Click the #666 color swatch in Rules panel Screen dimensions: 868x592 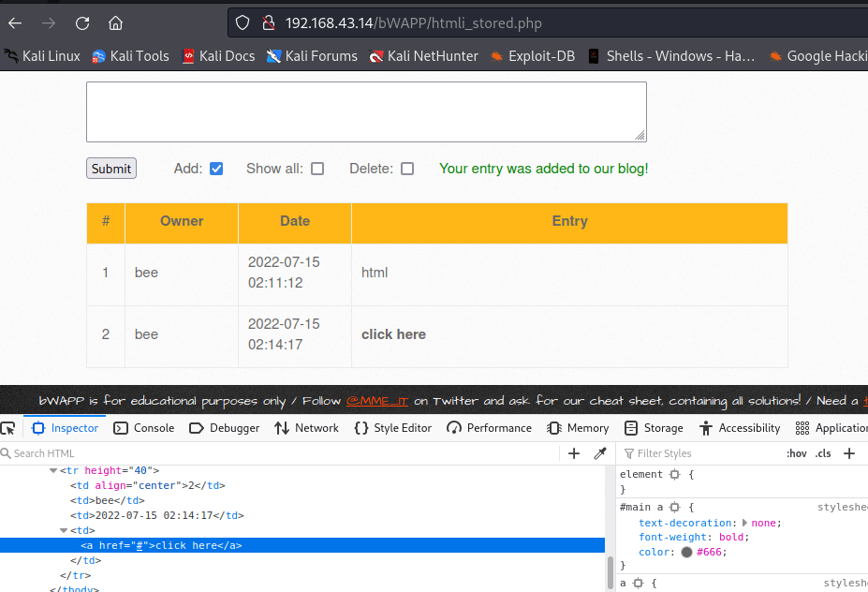pyautogui.click(x=688, y=552)
